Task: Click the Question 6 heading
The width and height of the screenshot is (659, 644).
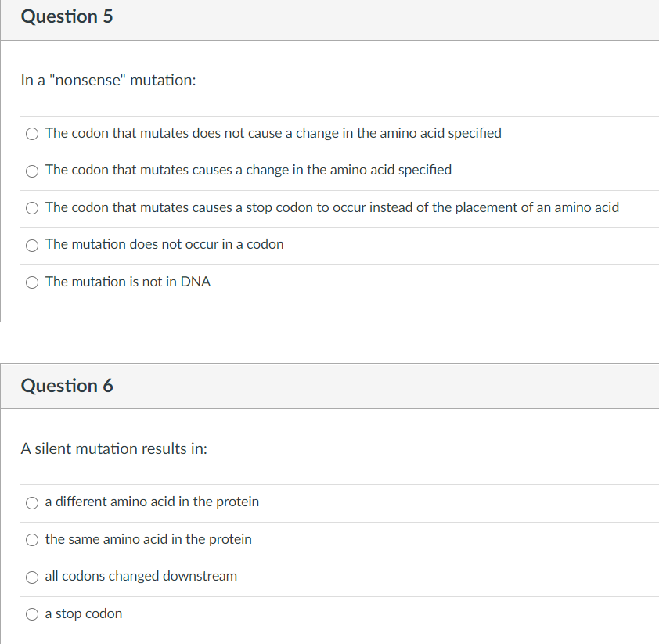Action: pos(67,386)
